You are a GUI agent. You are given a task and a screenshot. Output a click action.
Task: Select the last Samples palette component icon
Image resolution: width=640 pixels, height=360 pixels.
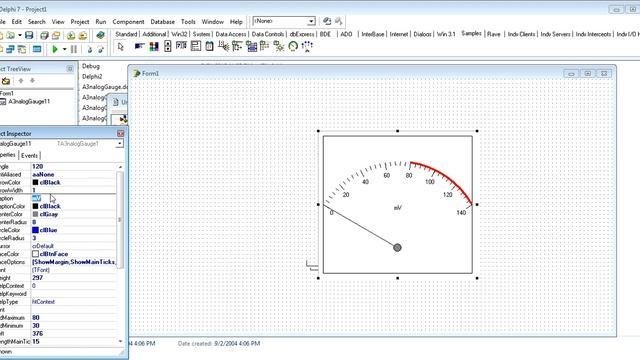click(307, 46)
